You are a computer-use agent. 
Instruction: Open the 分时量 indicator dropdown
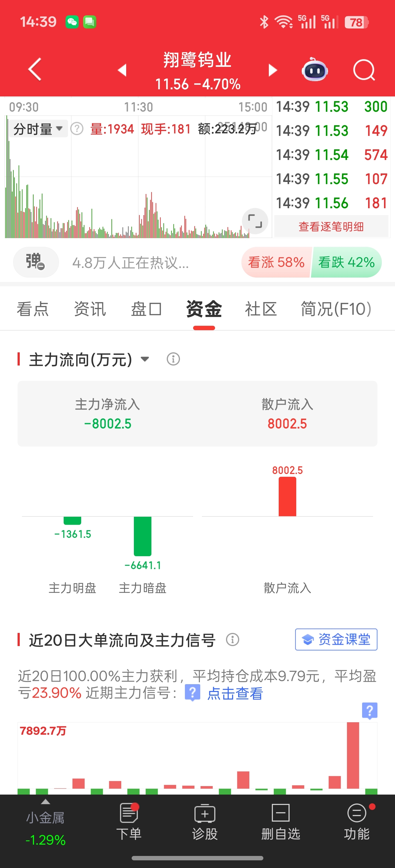pyautogui.click(x=38, y=129)
